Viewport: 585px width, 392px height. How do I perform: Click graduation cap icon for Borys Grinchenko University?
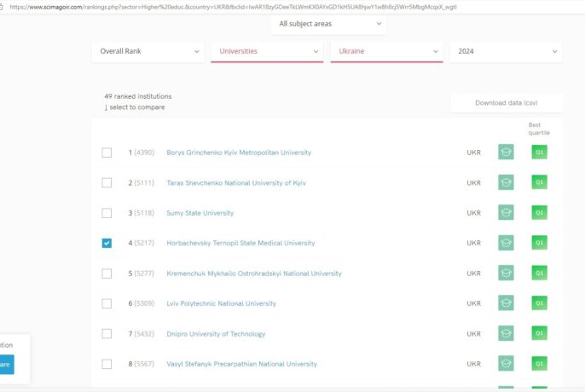[506, 153]
